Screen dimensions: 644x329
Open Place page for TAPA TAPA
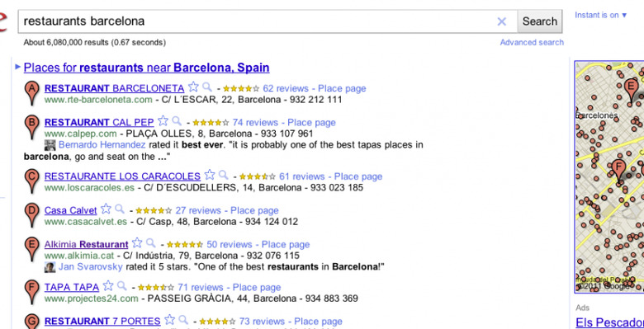[257, 287]
